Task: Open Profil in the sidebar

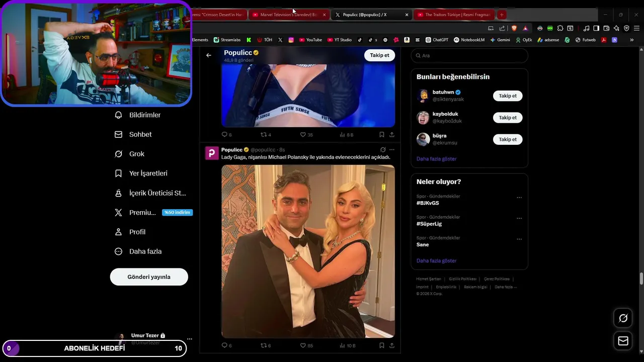Action: [130, 232]
